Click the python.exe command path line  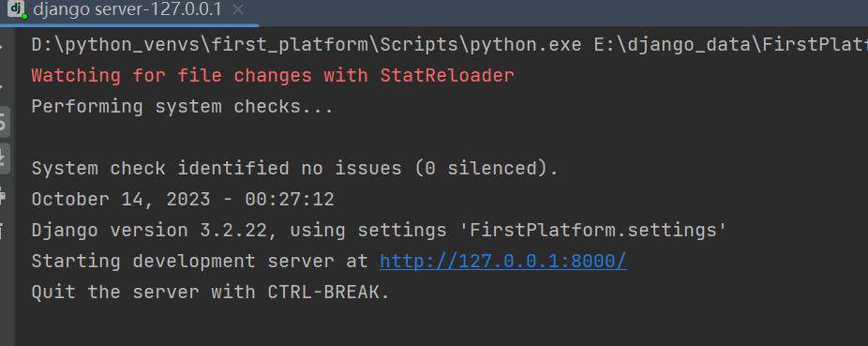[450, 44]
